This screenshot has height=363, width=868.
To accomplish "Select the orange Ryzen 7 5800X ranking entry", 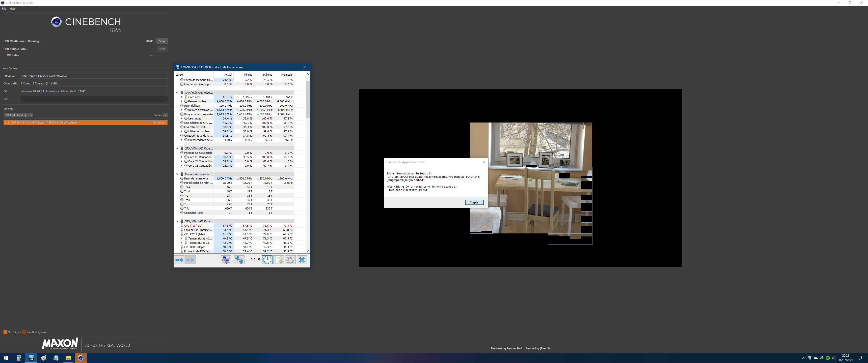I will point(86,123).
